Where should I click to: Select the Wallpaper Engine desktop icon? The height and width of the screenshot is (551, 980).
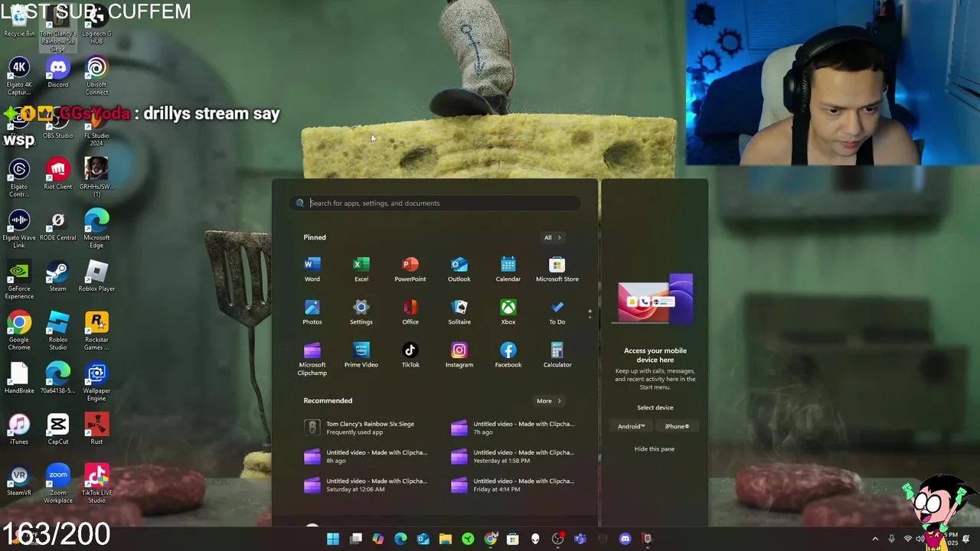click(x=96, y=383)
